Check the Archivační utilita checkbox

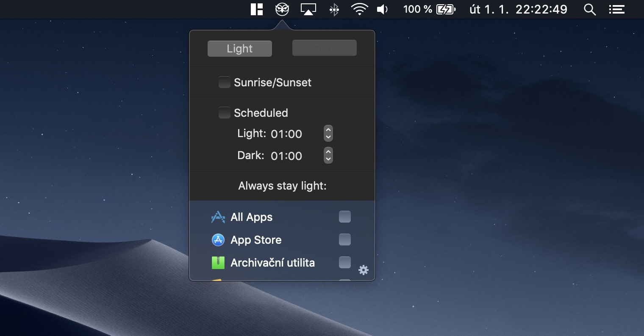point(345,262)
